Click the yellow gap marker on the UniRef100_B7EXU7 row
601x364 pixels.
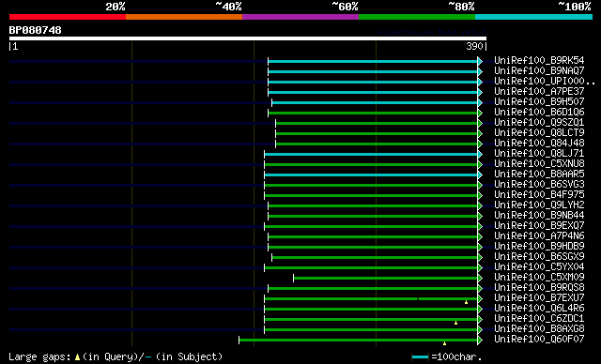coord(466,302)
